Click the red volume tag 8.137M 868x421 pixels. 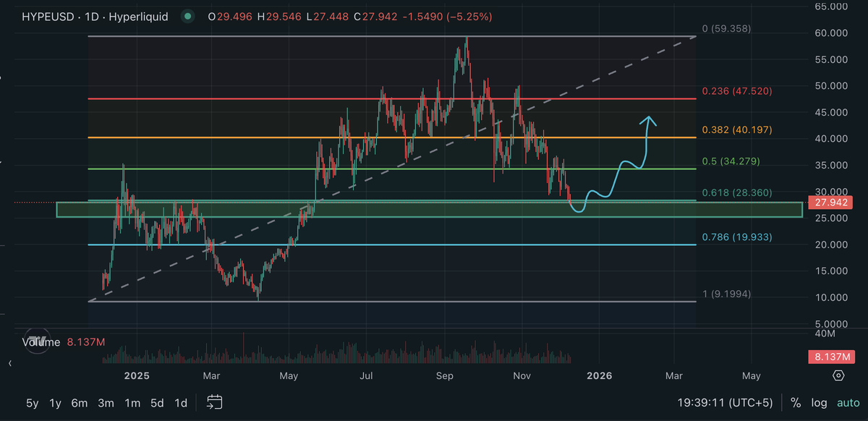(830, 356)
